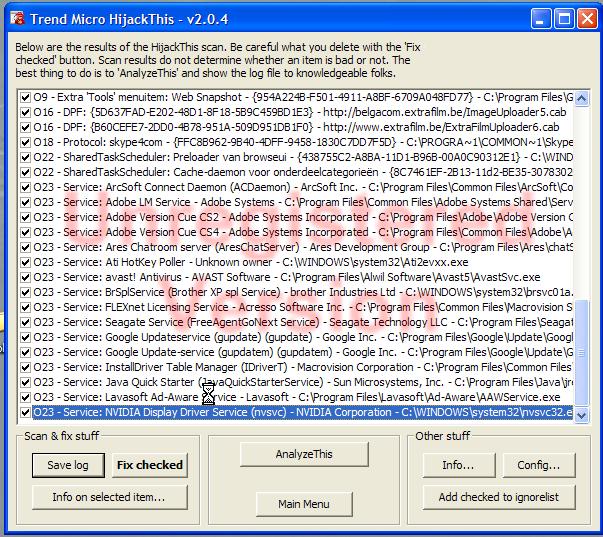Toggle the InstallDriver Table Manager checkbox
This screenshot has width=603, height=537.
click(25, 367)
